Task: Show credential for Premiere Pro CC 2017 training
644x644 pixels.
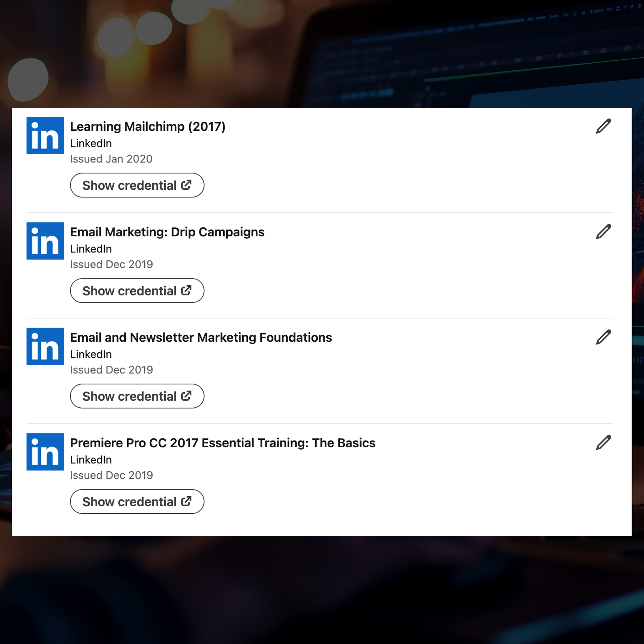Action: click(x=137, y=502)
